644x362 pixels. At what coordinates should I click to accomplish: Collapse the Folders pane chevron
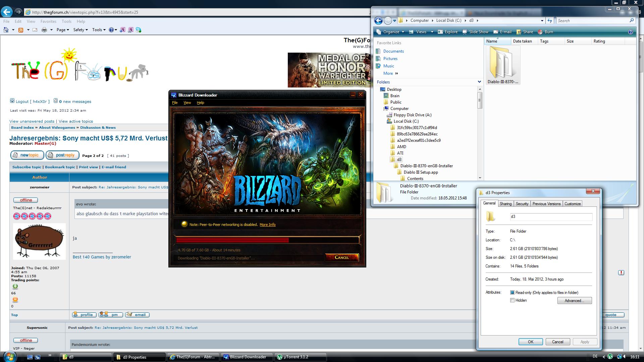coord(479,82)
